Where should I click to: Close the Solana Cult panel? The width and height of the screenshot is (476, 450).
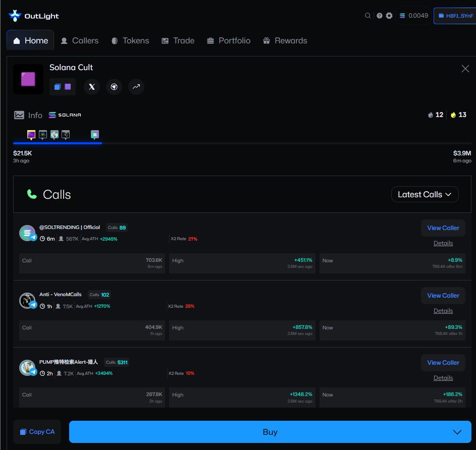coord(465,69)
